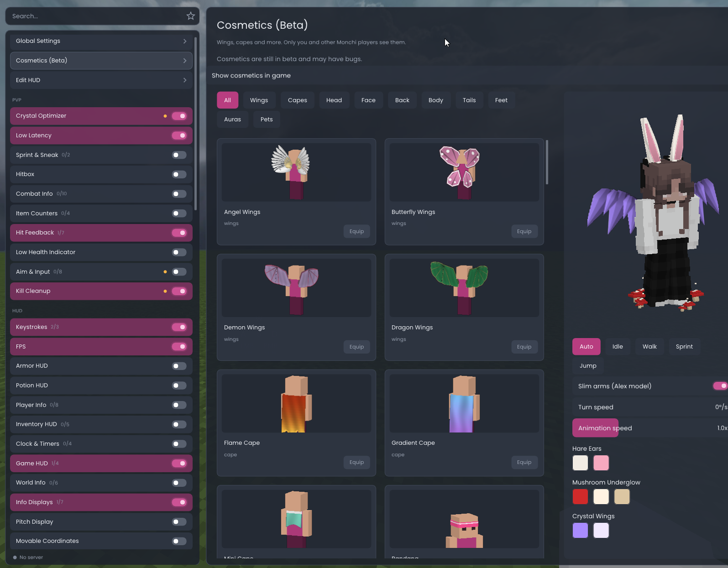The width and height of the screenshot is (728, 568).
Task: Open the Tails tab
Action: tap(469, 100)
